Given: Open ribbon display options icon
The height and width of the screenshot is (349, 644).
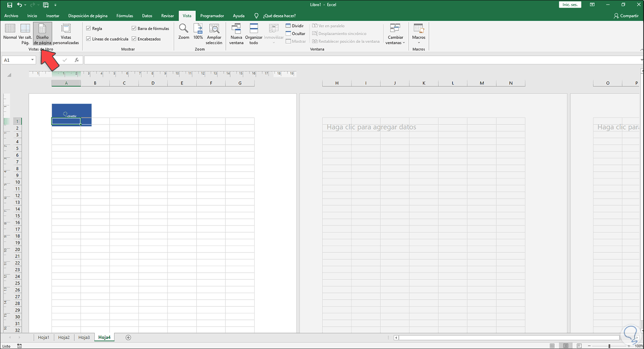Looking at the screenshot, I should (x=592, y=5).
